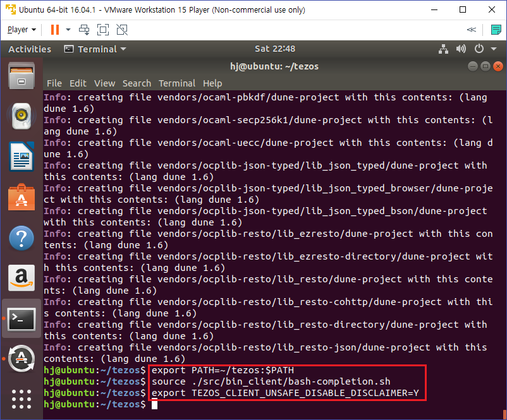
Task: Open Software Updater in dock
Action: (21, 359)
